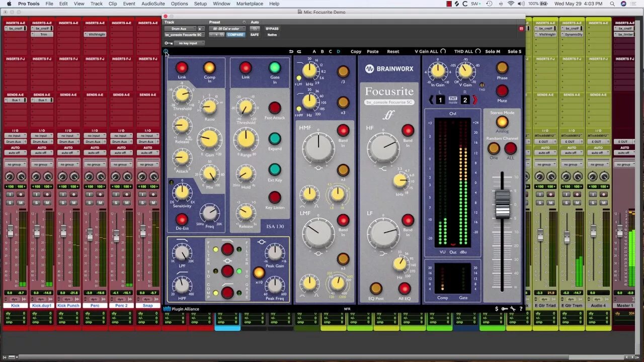
Task: Toggle the gate Link button
Action: click(x=246, y=68)
